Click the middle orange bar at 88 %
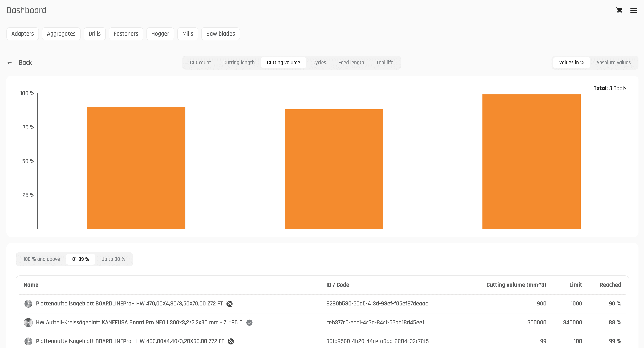Viewport: 644px width, 348px height. (334, 169)
